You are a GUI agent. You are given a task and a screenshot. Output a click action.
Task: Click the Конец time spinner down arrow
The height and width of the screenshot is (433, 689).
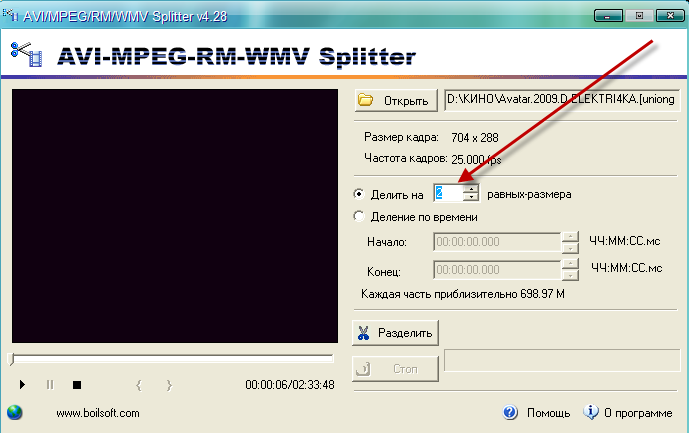pyautogui.click(x=570, y=276)
